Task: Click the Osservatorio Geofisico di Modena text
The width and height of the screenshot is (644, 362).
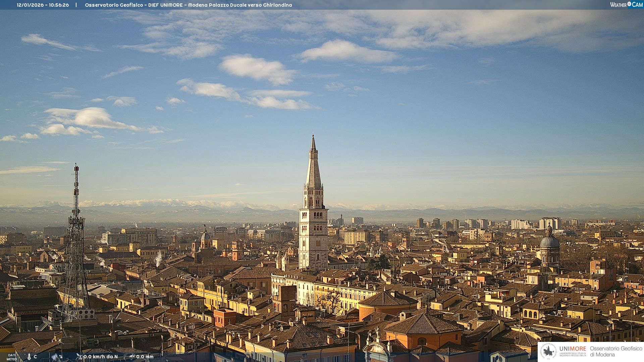Action: click(616, 352)
